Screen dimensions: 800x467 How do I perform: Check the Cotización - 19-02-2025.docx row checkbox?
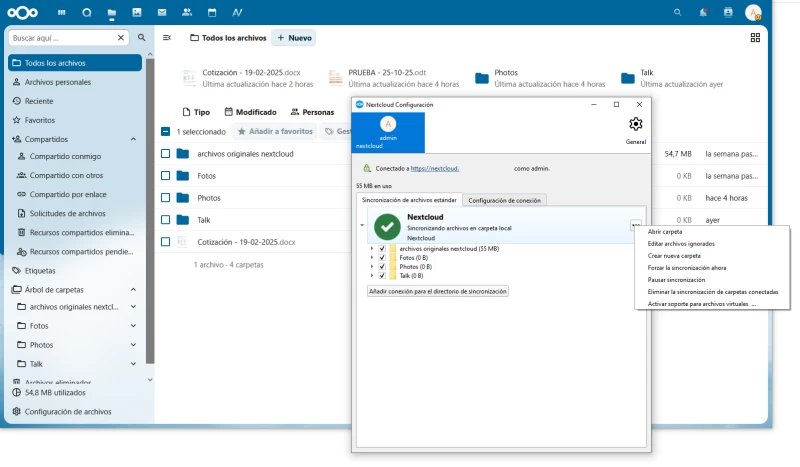pyautogui.click(x=165, y=242)
